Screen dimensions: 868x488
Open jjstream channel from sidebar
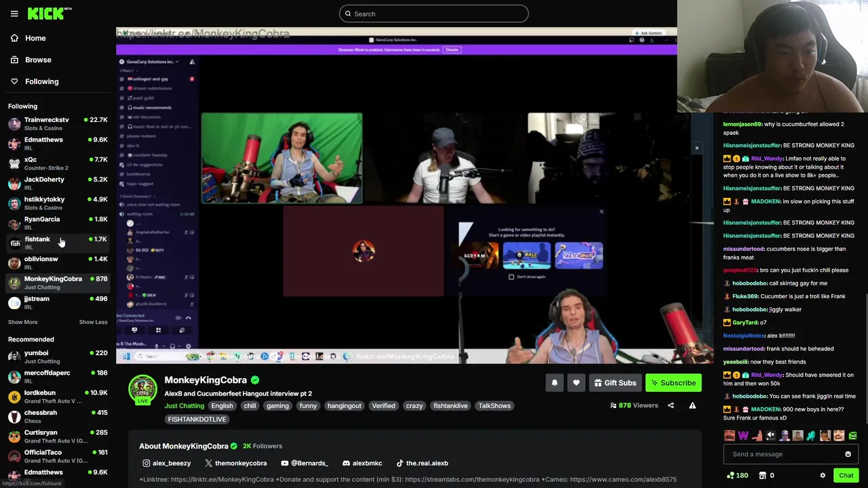pos(58,302)
